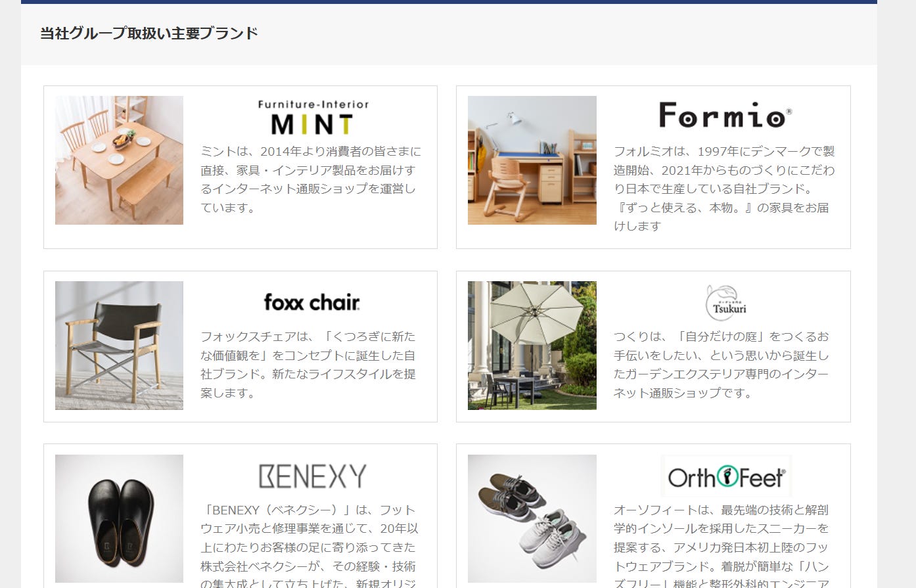This screenshot has width=916, height=588.
Task: Open the OrthoFeet sneakers photo
Action: click(532, 519)
